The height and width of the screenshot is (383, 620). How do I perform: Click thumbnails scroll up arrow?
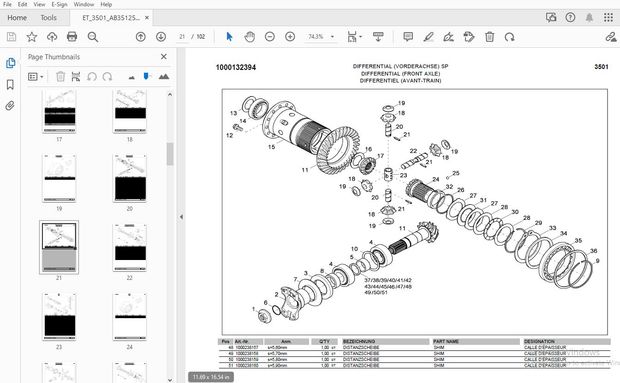click(x=170, y=94)
